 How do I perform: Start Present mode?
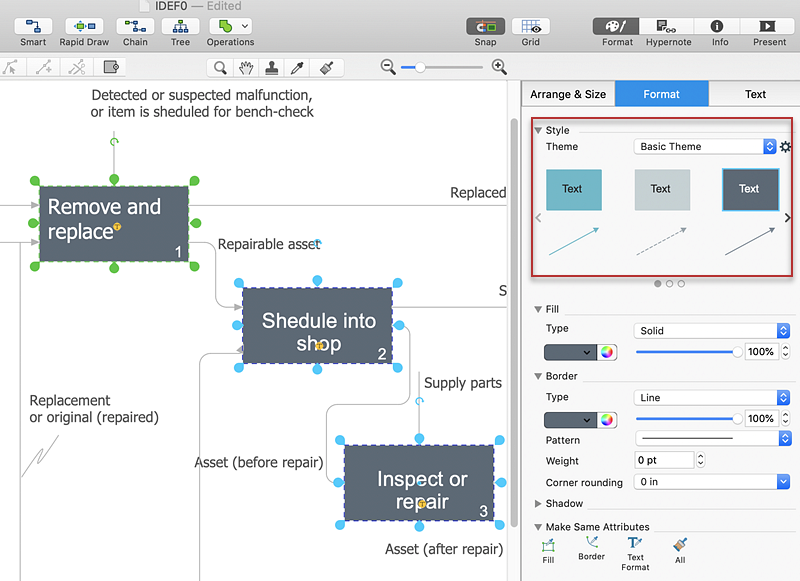[x=767, y=26]
